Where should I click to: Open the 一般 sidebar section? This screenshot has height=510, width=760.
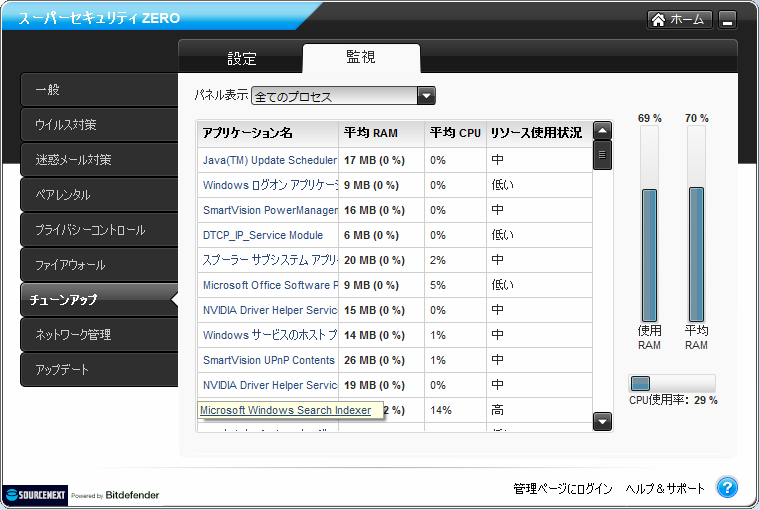(99, 90)
